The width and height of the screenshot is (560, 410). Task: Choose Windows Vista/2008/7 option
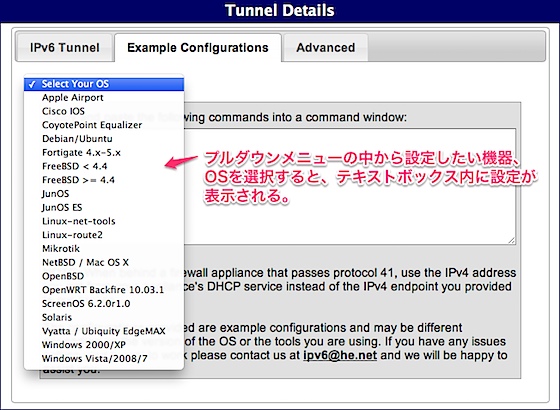(x=104, y=358)
